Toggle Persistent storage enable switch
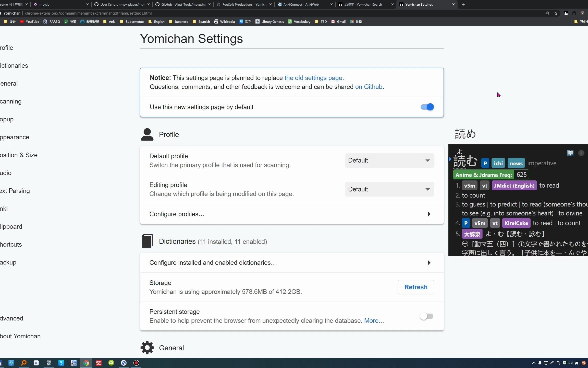This screenshot has height=368, width=588. click(426, 316)
